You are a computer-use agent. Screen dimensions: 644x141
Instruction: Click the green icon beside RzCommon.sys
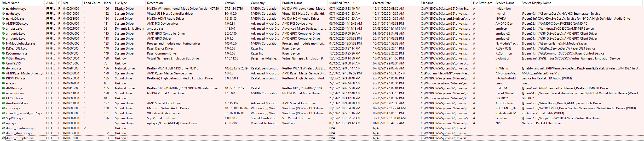pyautogui.click(x=3, y=53)
